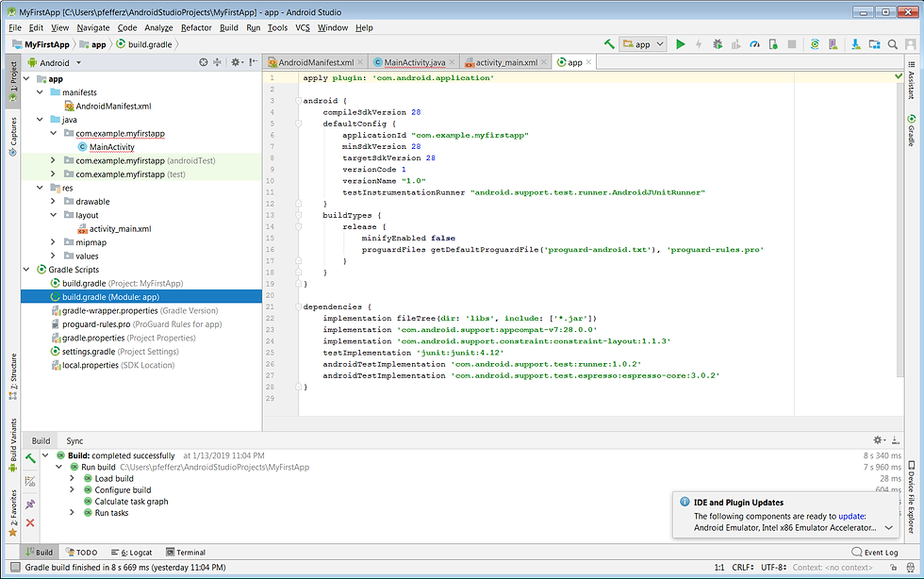Expand the IDE and Plugin Updates notification
The height and width of the screenshot is (579, 924).
(888, 528)
